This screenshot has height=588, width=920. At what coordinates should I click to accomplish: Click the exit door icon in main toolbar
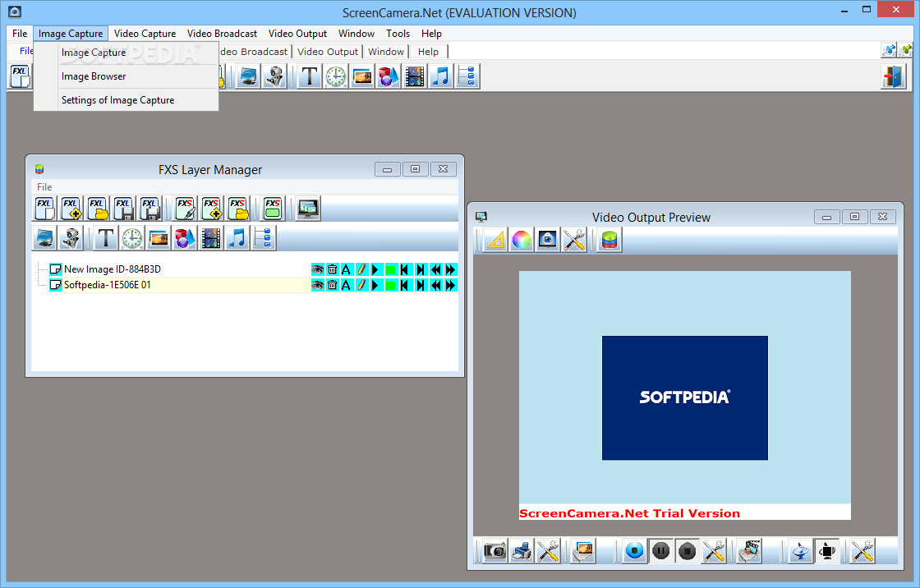tap(894, 76)
